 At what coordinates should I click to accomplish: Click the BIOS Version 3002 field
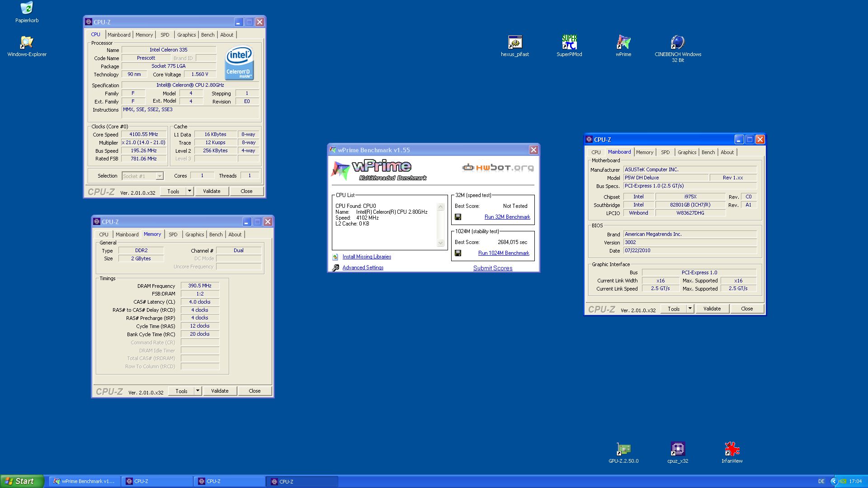(x=690, y=242)
